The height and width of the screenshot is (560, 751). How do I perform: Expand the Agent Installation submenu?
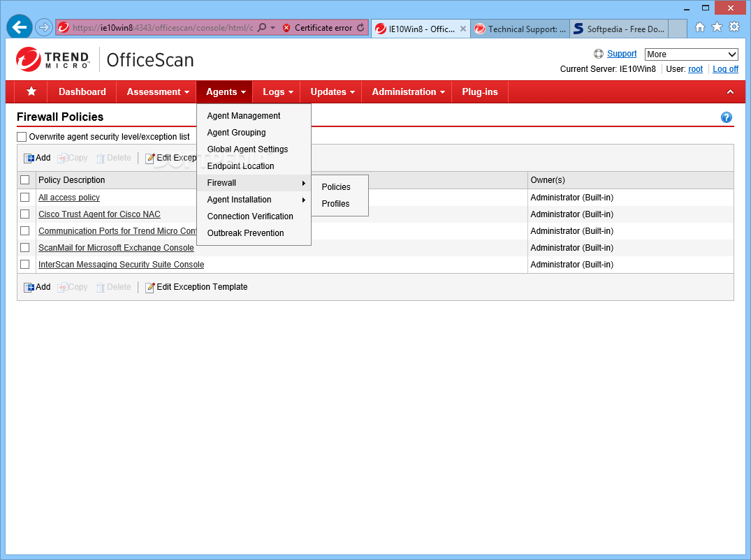pyautogui.click(x=254, y=200)
